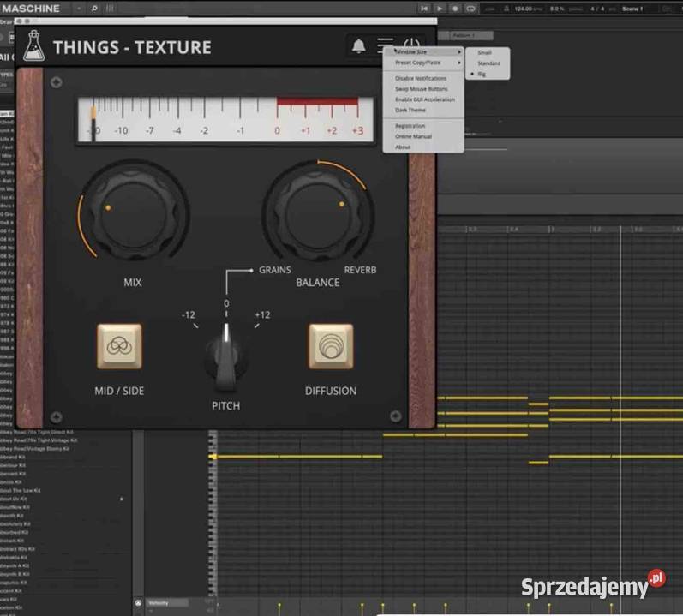The height and width of the screenshot is (616, 683).
Task: Click the REVERB label
Action: [x=360, y=270]
